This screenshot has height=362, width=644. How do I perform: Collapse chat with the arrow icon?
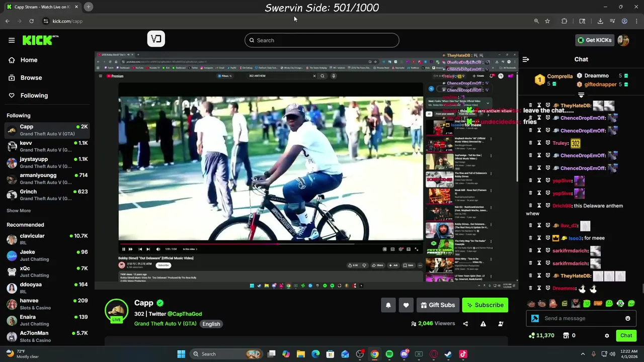tap(526, 59)
